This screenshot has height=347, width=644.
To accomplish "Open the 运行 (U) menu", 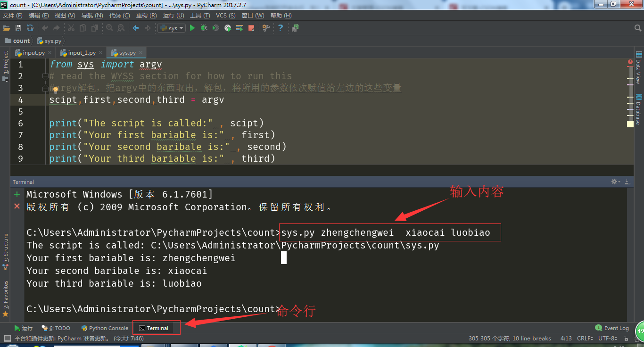I will point(173,16).
